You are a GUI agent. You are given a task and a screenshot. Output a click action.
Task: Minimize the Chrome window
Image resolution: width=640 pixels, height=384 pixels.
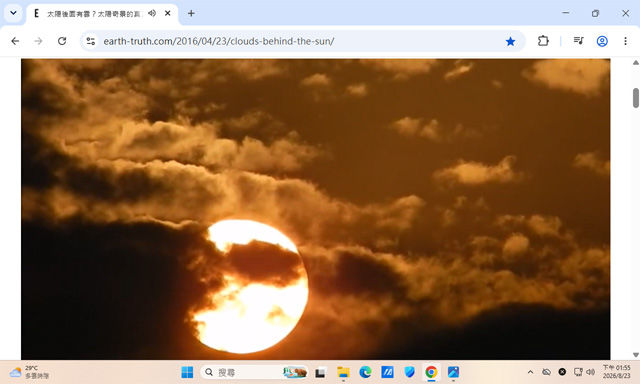566,13
